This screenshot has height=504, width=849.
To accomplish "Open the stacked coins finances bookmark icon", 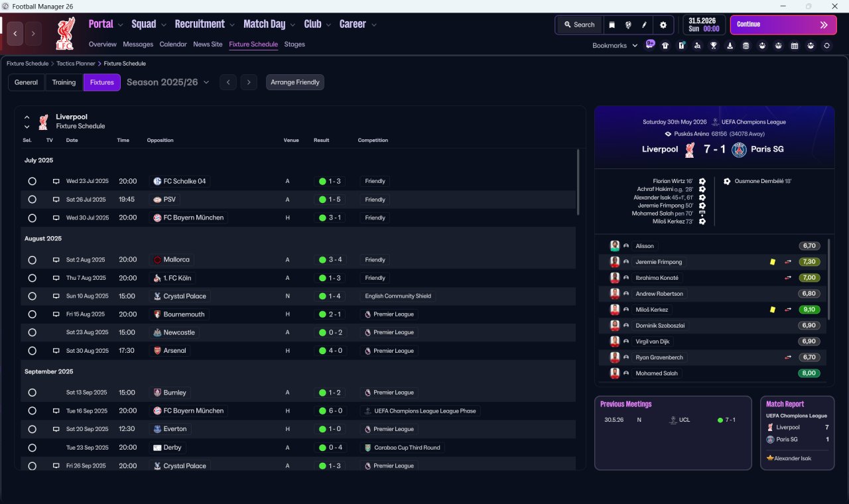I will tap(746, 46).
